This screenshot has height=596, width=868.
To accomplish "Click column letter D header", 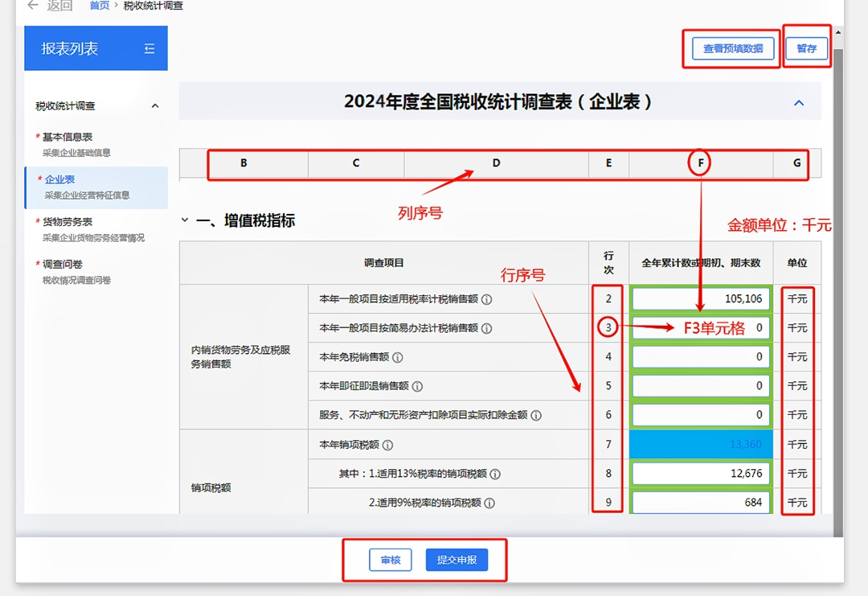I will 496,162.
